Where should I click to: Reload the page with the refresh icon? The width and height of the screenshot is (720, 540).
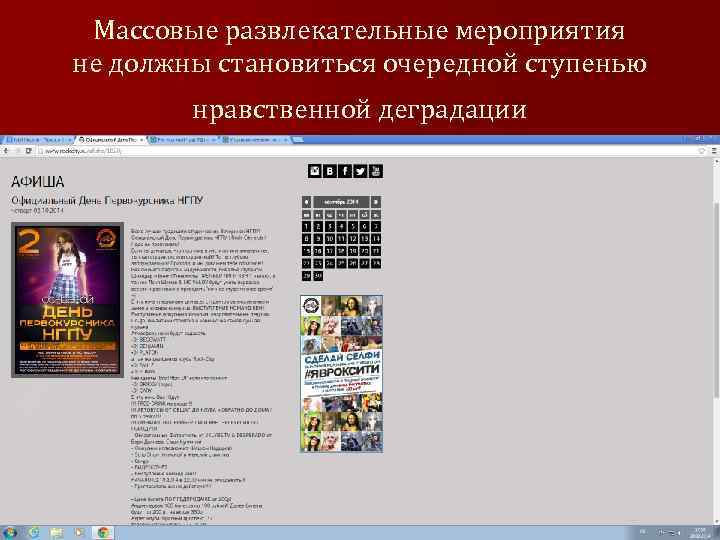[28, 151]
